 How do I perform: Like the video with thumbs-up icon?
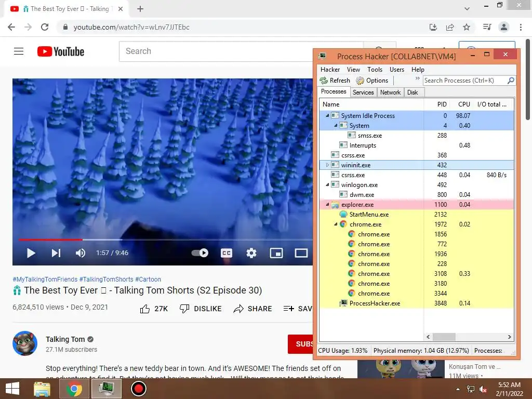[145, 309]
